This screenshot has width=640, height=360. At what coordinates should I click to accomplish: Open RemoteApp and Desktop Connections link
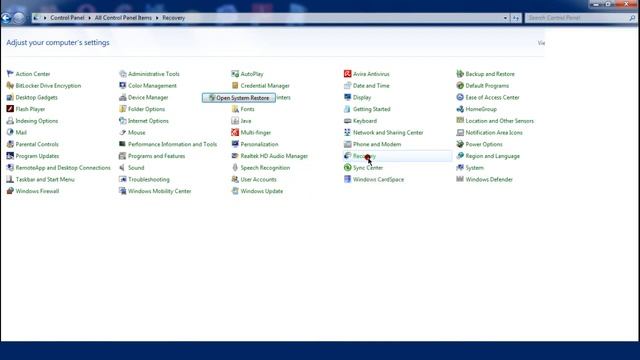click(x=63, y=168)
